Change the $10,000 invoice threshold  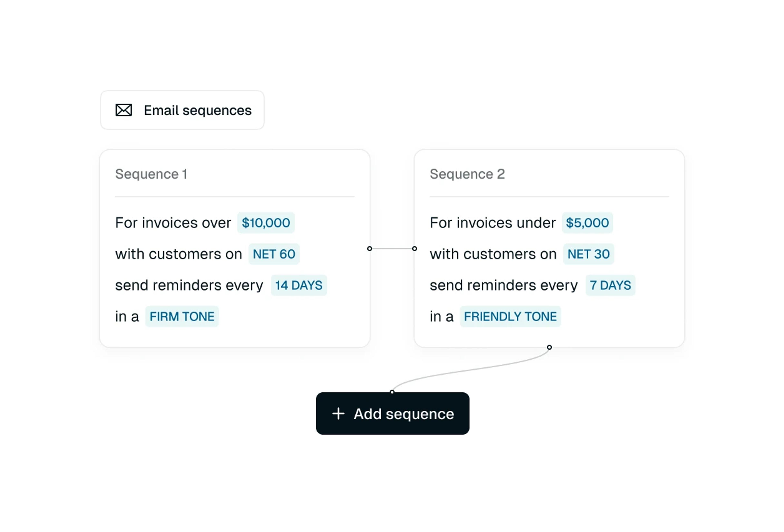click(266, 223)
